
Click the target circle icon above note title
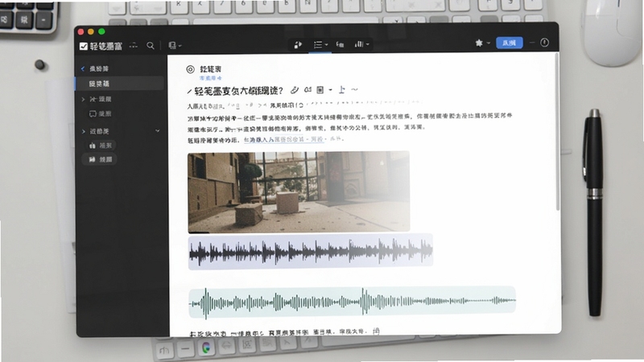click(x=190, y=69)
